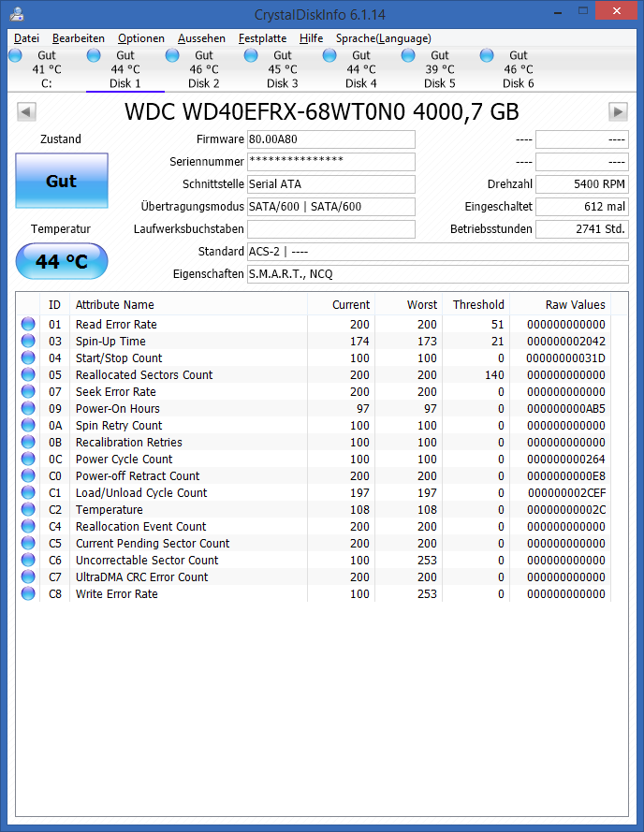Click the status orb above Disk 6
Image resolution: width=644 pixels, height=832 pixels.
(487, 55)
